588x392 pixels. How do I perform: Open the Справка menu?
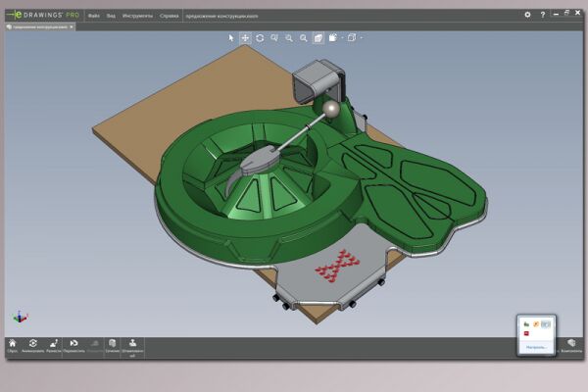coord(170,16)
